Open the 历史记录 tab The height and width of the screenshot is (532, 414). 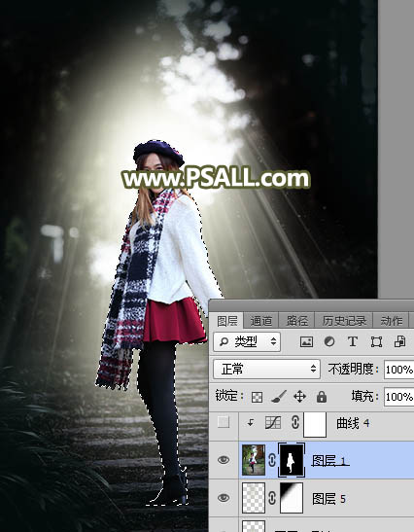tap(344, 321)
